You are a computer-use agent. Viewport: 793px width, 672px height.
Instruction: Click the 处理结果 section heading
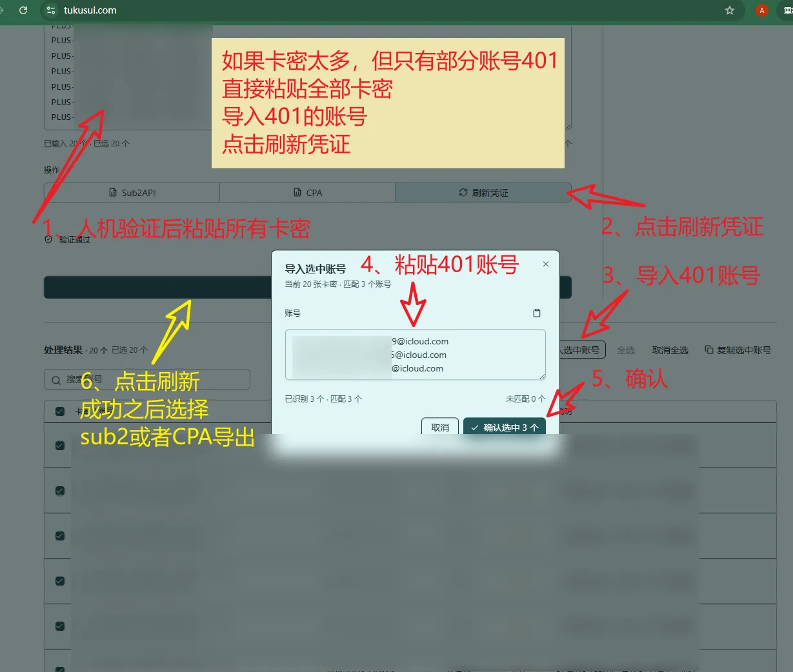click(63, 350)
